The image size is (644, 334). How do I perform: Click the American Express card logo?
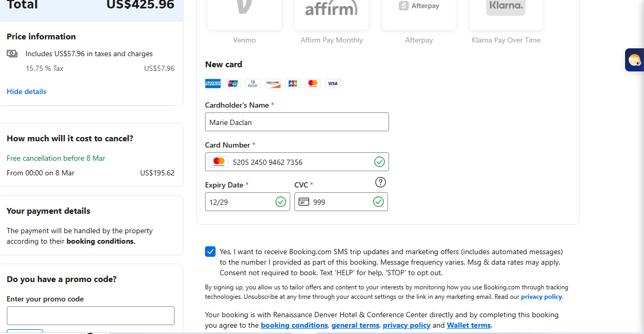pos(213,83)
